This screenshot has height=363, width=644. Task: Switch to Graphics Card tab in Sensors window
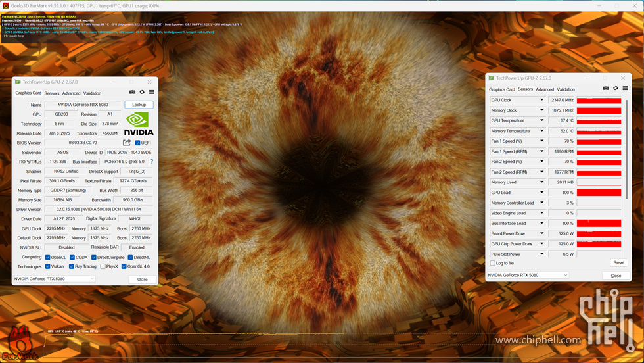502,89
